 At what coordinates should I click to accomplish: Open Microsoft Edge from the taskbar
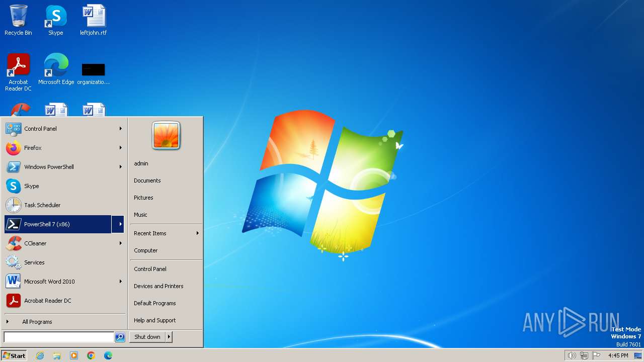(x=108, y=355)
